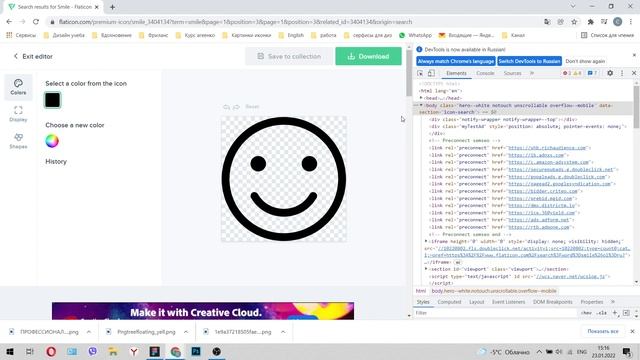
Task: Open Viber from the taskbar
Action: click(x=93, y=351)
